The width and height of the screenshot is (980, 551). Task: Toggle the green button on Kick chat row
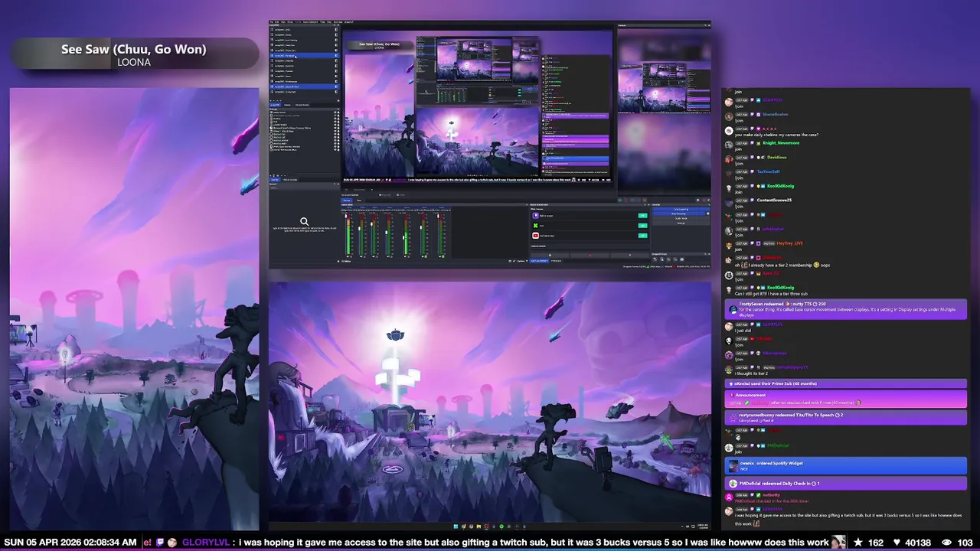coord(642,226)
